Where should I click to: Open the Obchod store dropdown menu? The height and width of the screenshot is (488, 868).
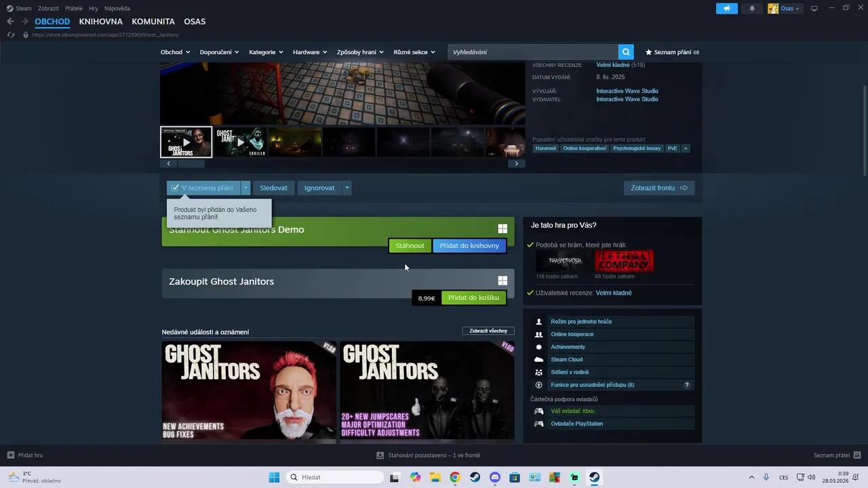[x=175, y=52]
